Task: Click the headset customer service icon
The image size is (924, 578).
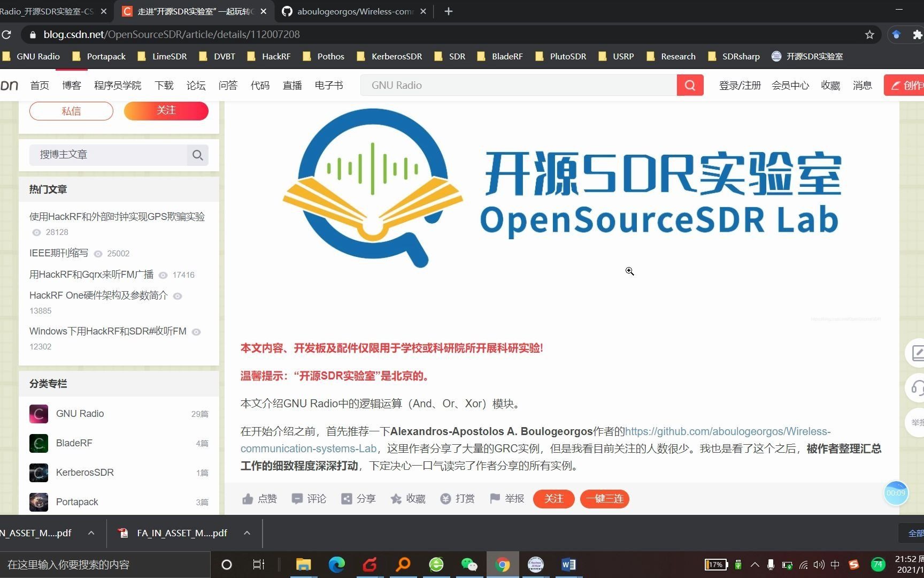Action: [x=917, y=387]
